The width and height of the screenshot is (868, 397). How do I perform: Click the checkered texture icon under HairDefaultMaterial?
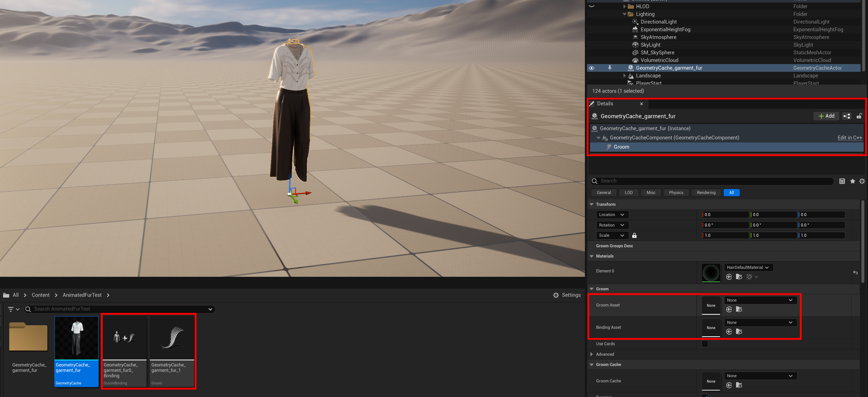tap(749, 277)
